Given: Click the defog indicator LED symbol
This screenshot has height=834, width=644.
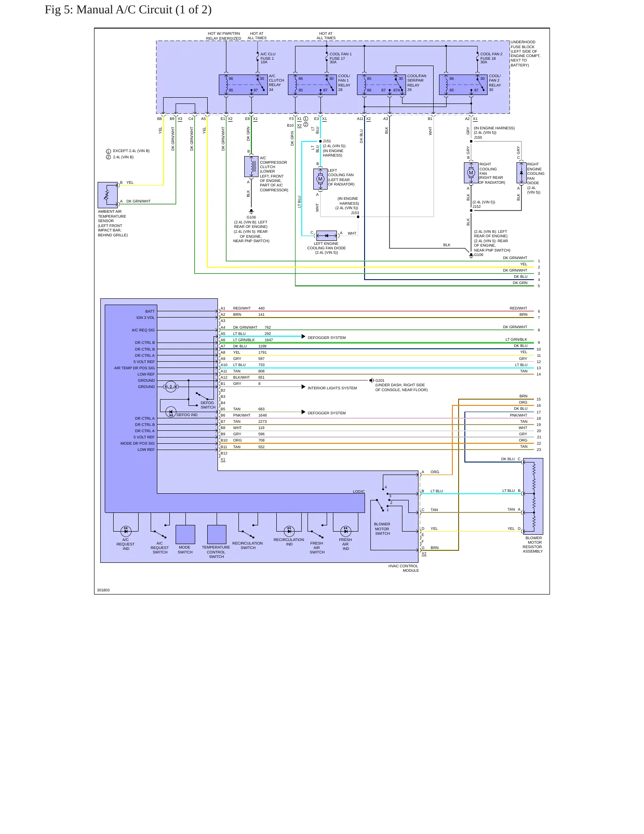Looking at the screenshot, I should point(171,412).
